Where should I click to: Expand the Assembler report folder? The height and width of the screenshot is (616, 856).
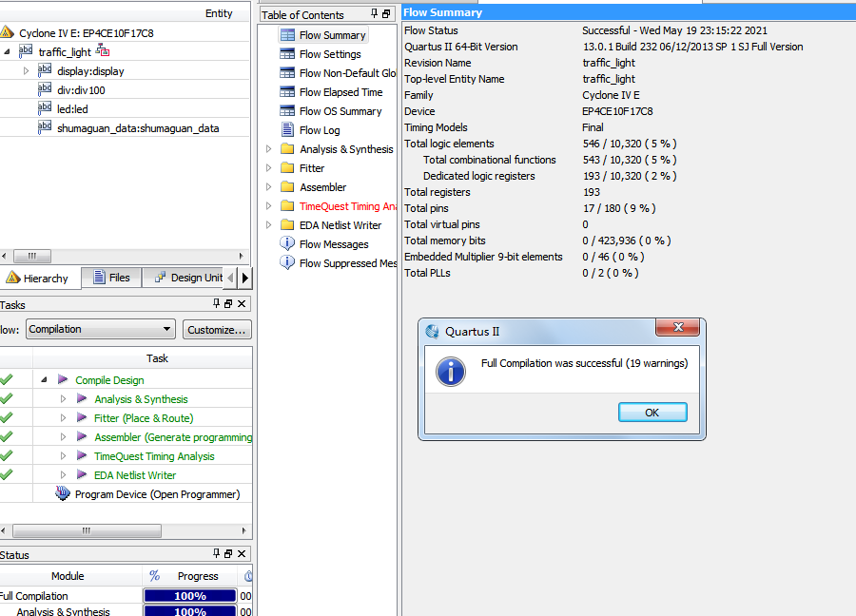coord(268,187)
